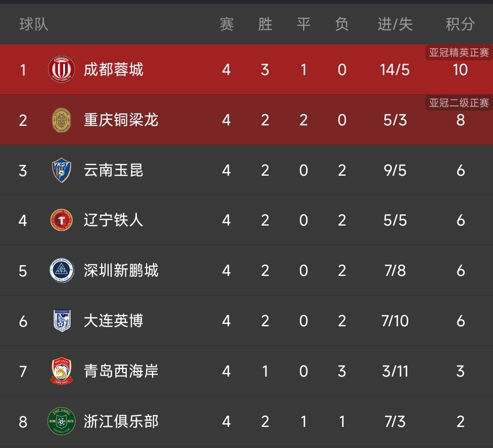Open the Qingdao West Coast (青岛西海岸) logo
Viewport: 493px width, 448px height.
(61, 371)
